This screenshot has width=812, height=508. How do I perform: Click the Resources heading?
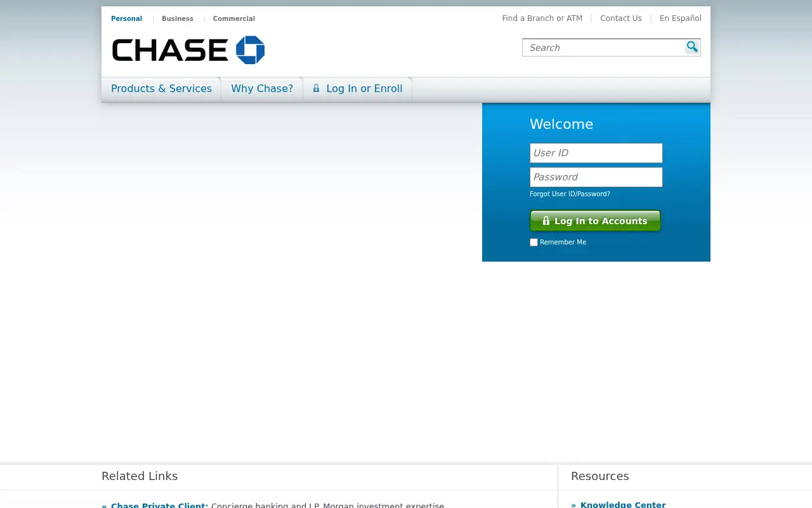(x=600, y=476)
